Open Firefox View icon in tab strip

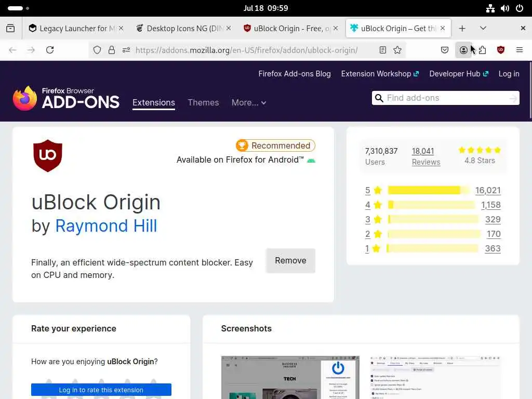click(x=10, y=29)
